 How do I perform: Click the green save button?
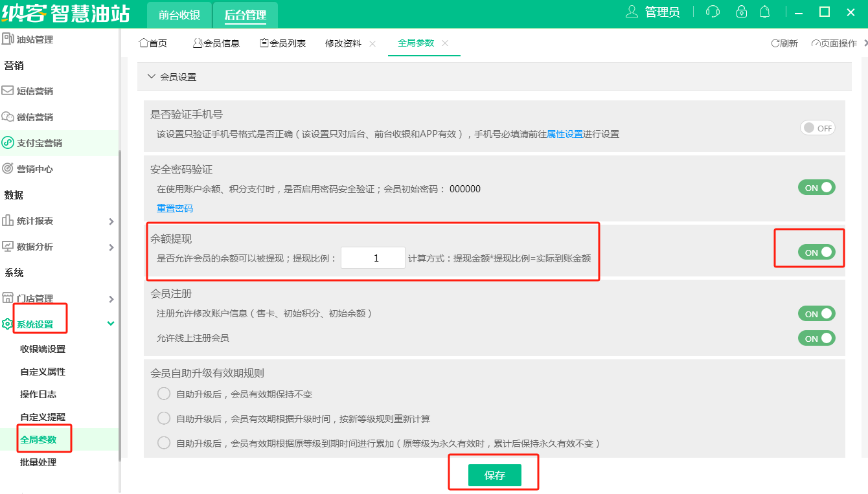point(494,475)
